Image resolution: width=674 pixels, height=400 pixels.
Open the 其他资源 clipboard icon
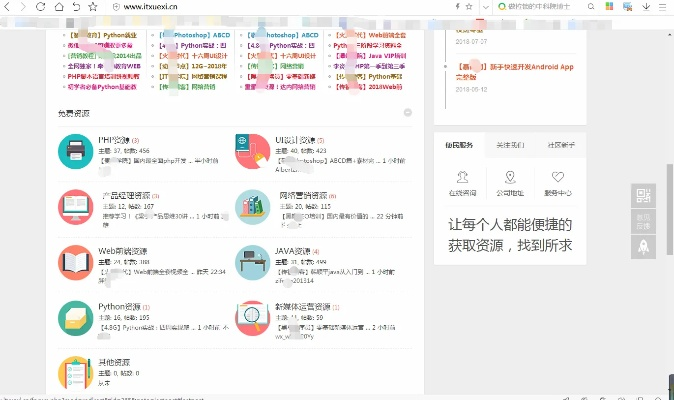click(76, 373)
